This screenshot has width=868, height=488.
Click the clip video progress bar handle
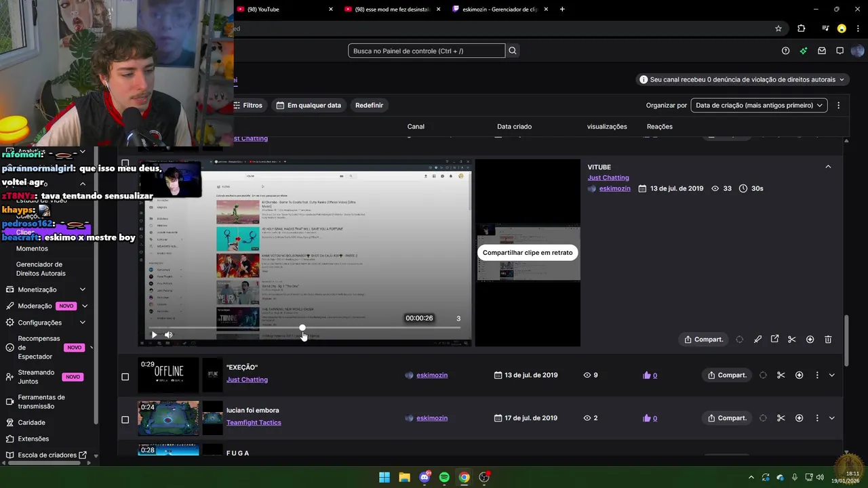302,328
